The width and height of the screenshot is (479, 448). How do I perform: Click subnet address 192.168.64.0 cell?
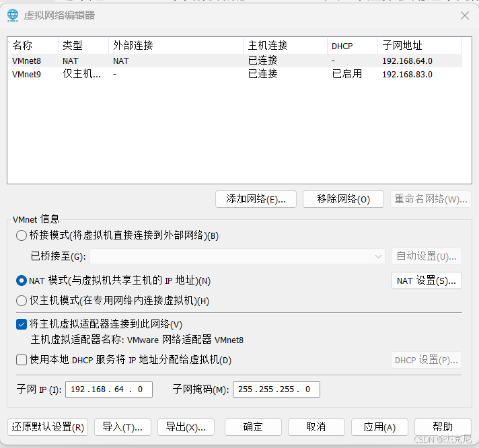click(x=407, y=61)
